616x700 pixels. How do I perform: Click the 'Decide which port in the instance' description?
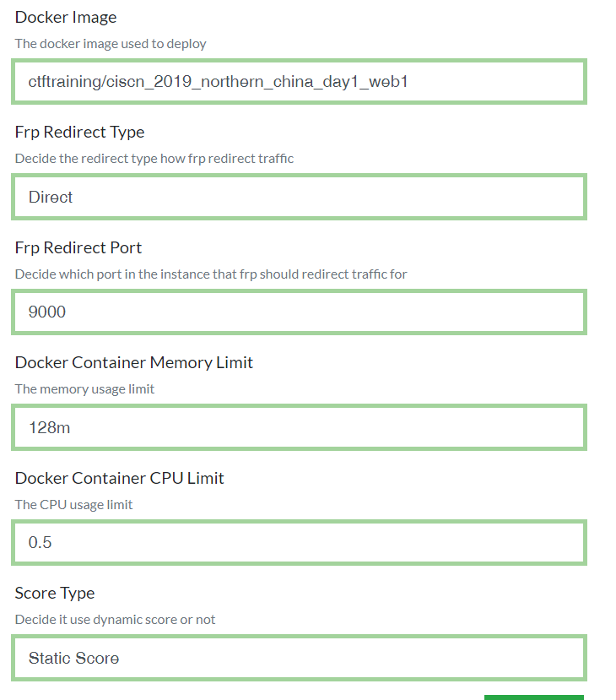[211, 274]
